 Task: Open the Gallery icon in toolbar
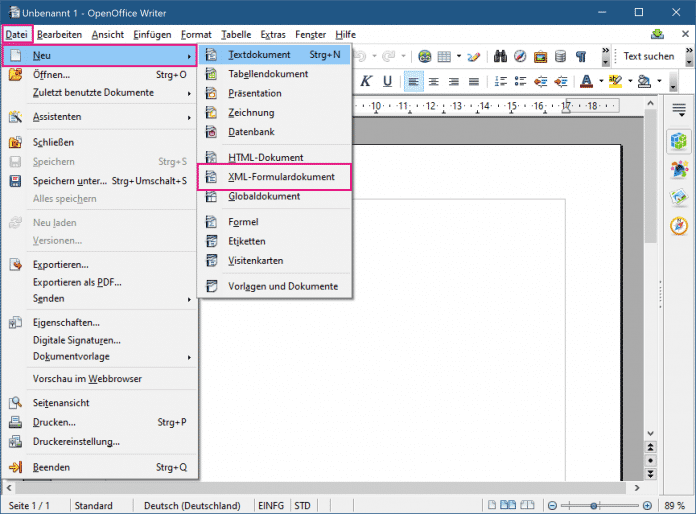(x=539, y=56)
